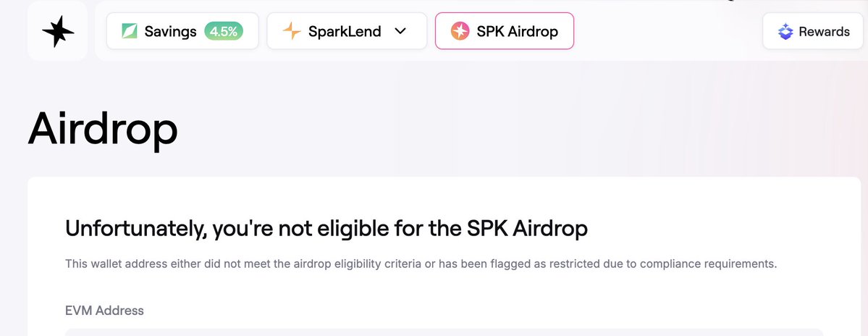Click the black Spark star logo

[58, 31]
